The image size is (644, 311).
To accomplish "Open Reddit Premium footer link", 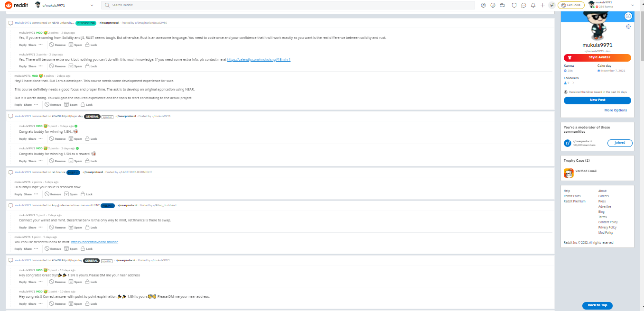I will tap(574, 201).
